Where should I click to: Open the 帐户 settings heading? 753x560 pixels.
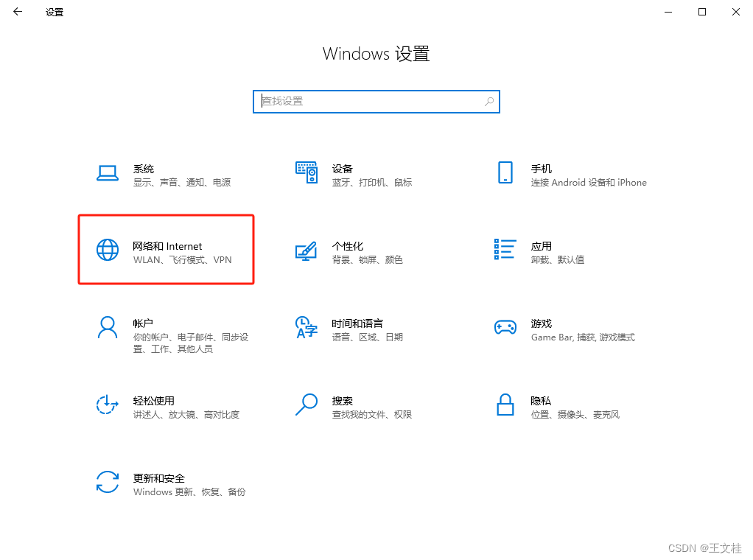(x=143, y=323)
